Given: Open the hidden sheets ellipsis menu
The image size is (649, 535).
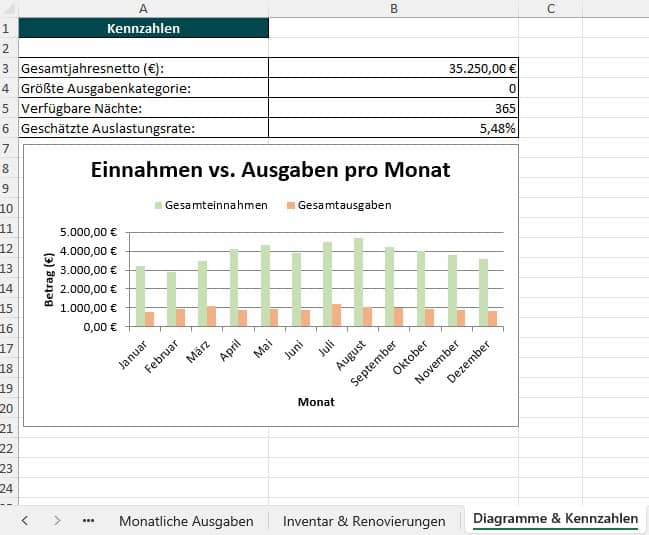Looking at the screenshot, I should pyautogui.click(x=88, y=521).
